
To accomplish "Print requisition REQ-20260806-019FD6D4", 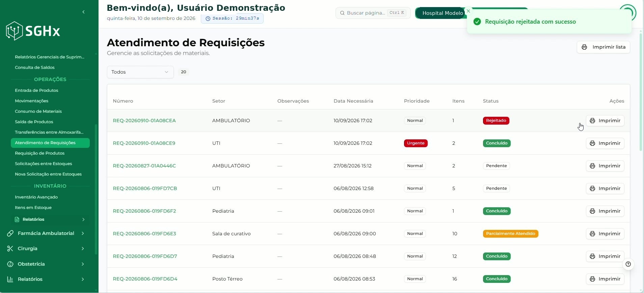I will tap(605, 279).
